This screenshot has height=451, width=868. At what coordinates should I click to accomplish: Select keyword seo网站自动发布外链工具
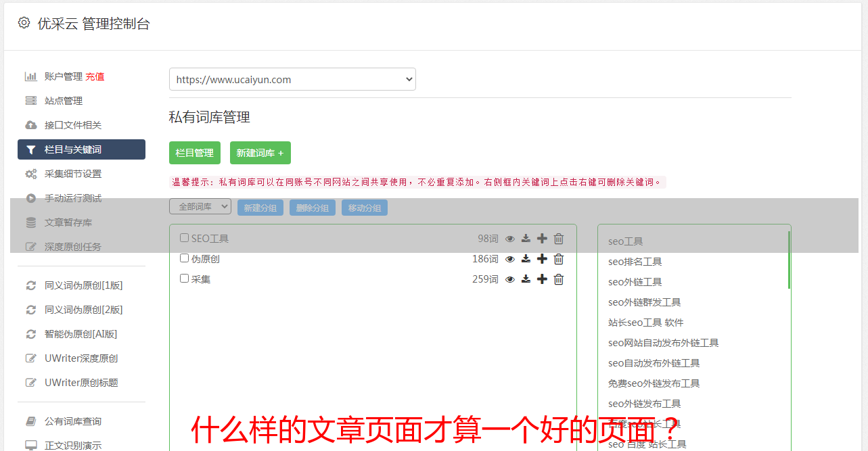pos(663,343)
